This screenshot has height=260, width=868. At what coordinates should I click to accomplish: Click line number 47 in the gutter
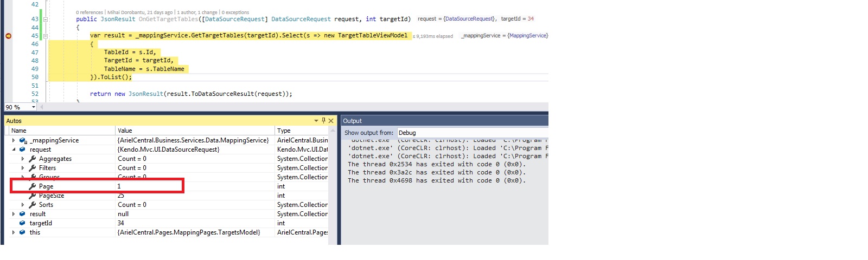pos(35,53)
